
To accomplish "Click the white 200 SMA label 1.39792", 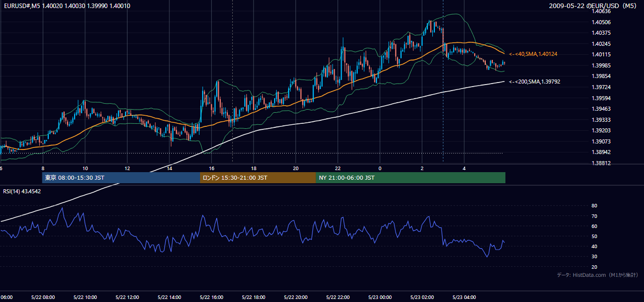I will (x=535, y=82).
